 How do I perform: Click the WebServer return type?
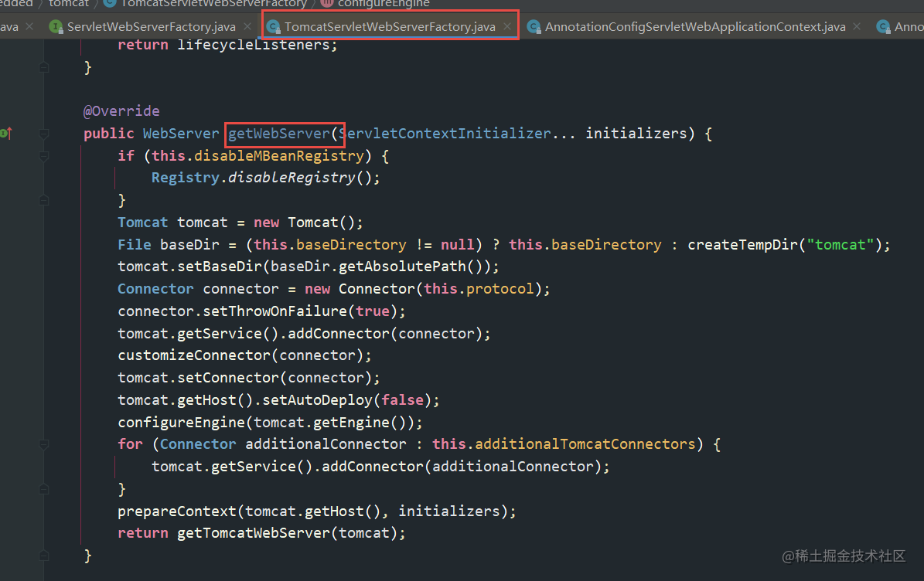[181, 134]
